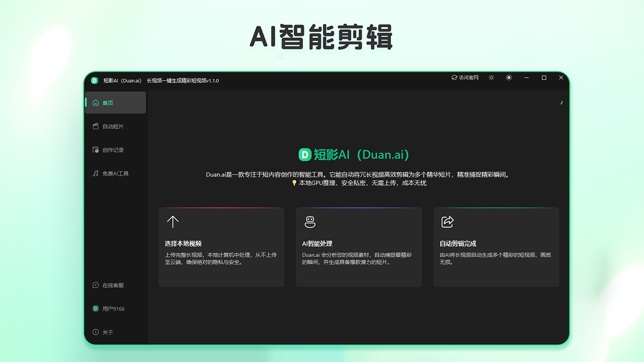Toggle the theme with the sun icon
The image size is (644, 362).
pos(491,77)
